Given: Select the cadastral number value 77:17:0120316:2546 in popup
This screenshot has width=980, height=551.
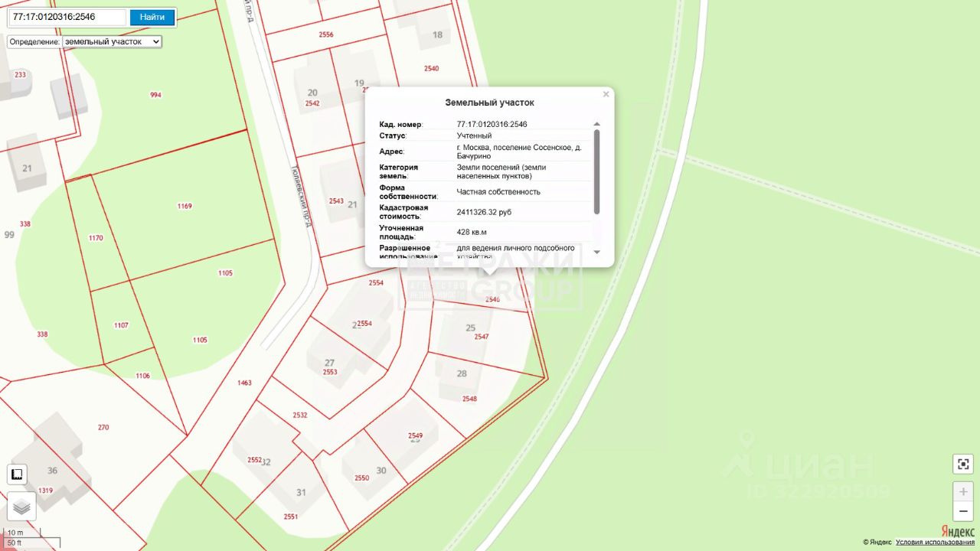Looking at the screenshot, I should tap(492, 124).
